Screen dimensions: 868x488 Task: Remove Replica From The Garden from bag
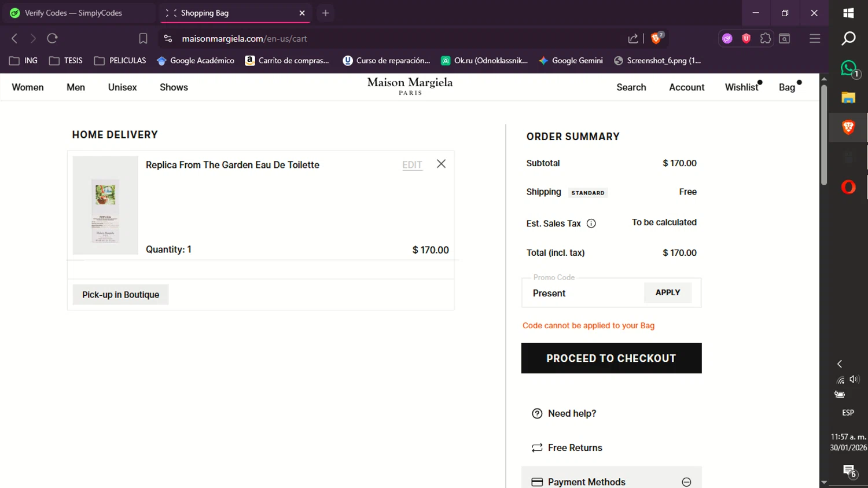pos(441,164)
